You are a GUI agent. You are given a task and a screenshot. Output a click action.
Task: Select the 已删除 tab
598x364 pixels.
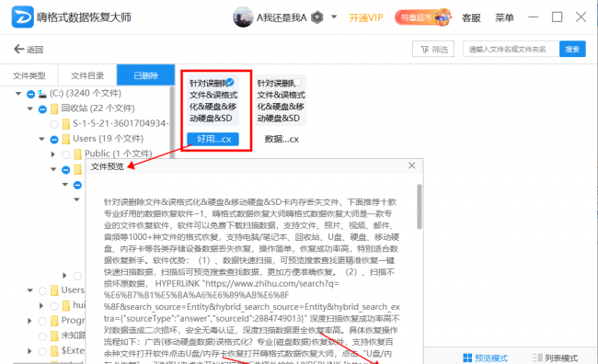tap(145, 75)
